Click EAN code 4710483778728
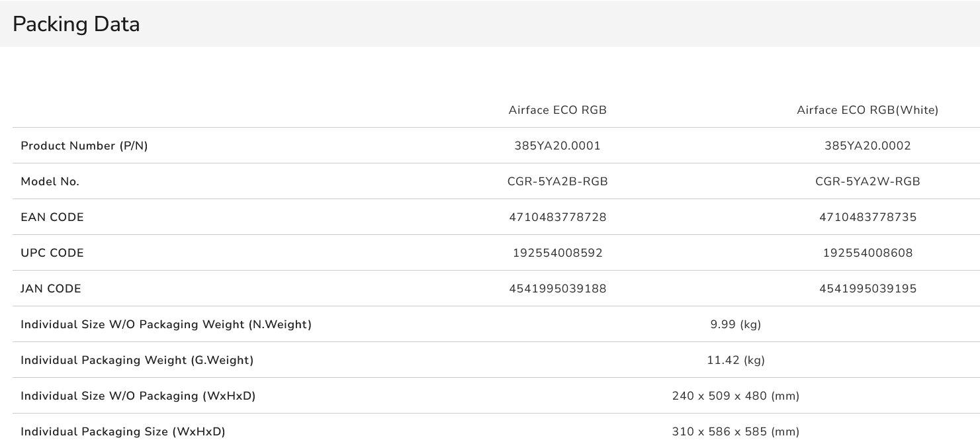This screenshot has width=980, height=444. (x=557, y=218)
